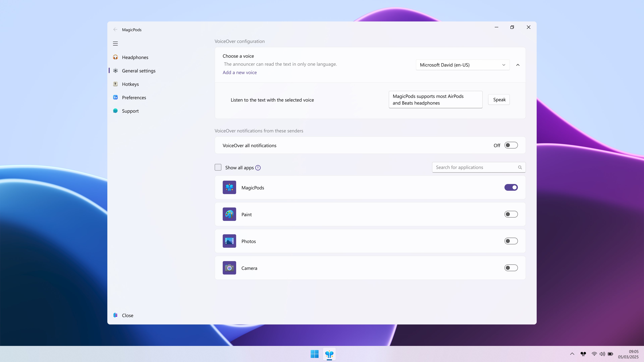The width and height of the screenshot is (644, 362).
Task: Click the General settings gear icon
Action: tap(115, 71)
